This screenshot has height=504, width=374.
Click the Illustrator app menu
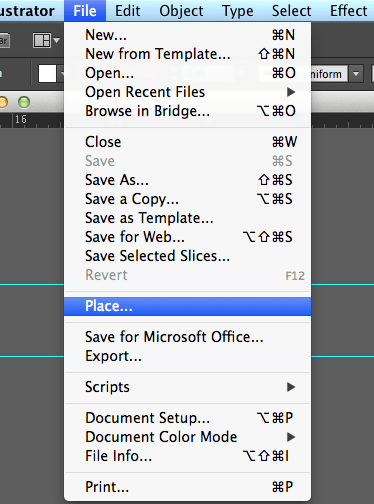(27, 11)
